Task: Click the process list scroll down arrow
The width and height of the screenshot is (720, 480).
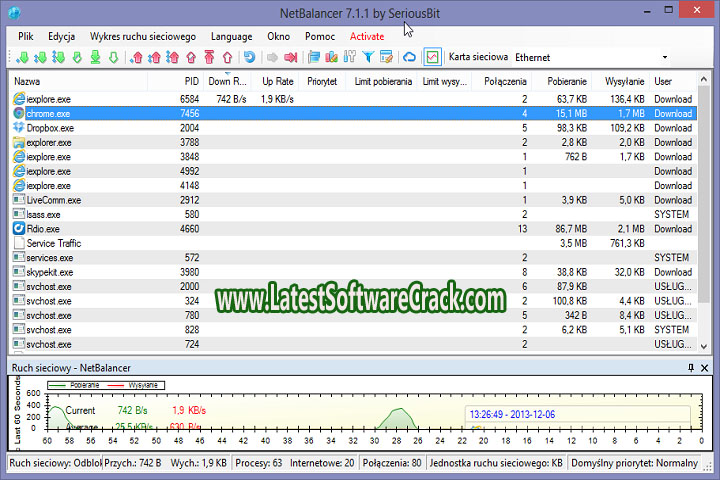Action: coord(704,346)
